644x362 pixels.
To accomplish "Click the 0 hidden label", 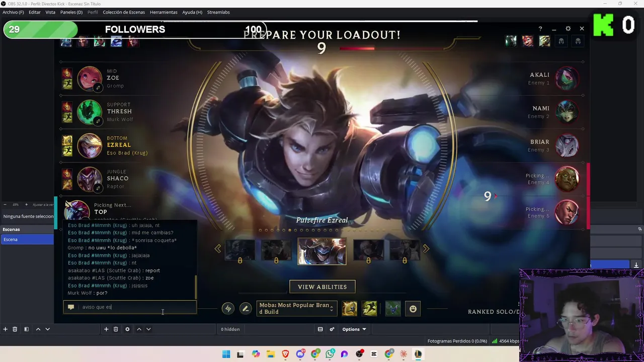I will [230, 329].
